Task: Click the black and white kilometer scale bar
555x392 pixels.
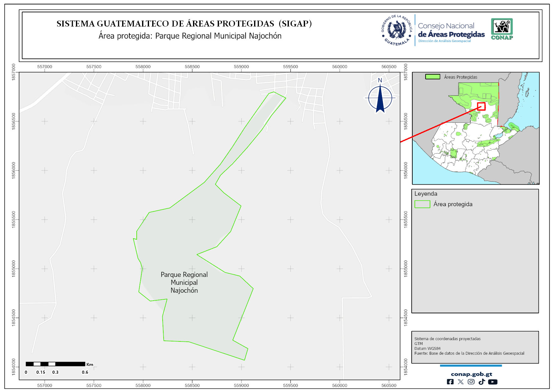Action: pyautogui.click(x=55, y=364)
